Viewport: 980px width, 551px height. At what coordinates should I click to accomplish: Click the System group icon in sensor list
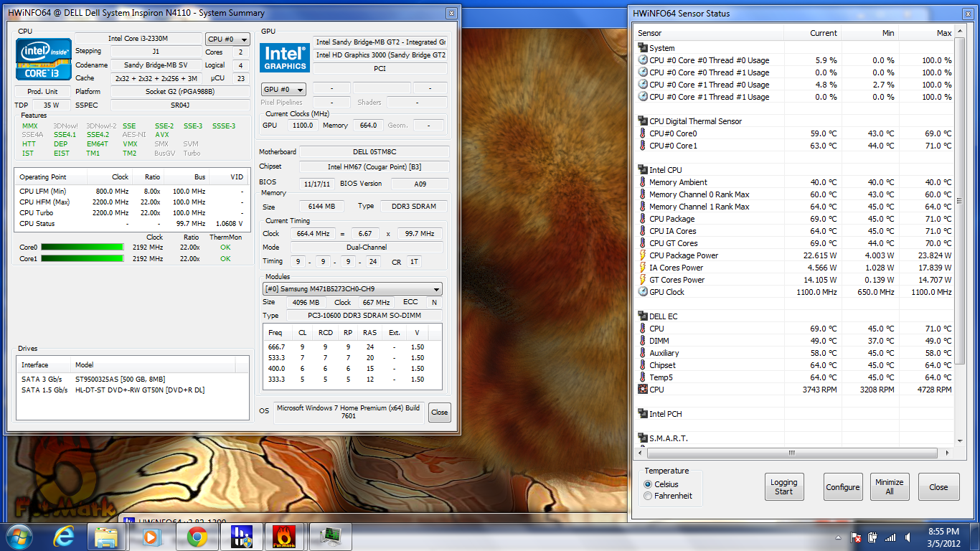click(x=642, y=48)
